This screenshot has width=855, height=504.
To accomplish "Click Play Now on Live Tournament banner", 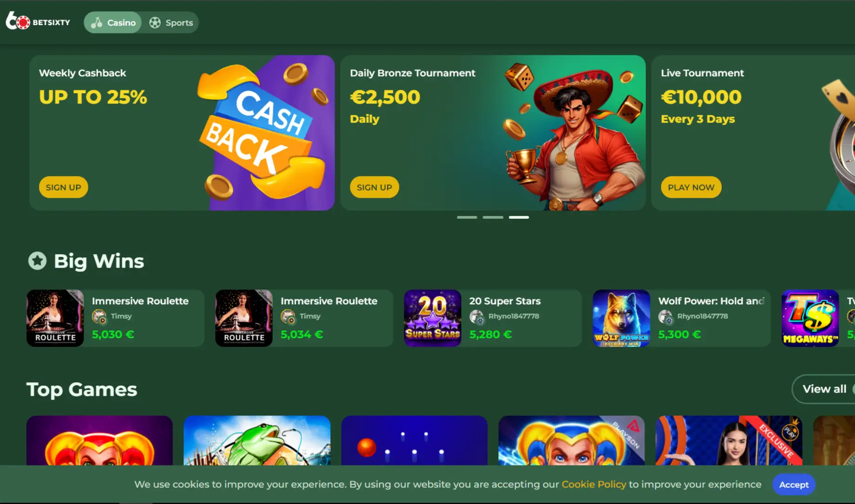I will click(x=691, y=187).
